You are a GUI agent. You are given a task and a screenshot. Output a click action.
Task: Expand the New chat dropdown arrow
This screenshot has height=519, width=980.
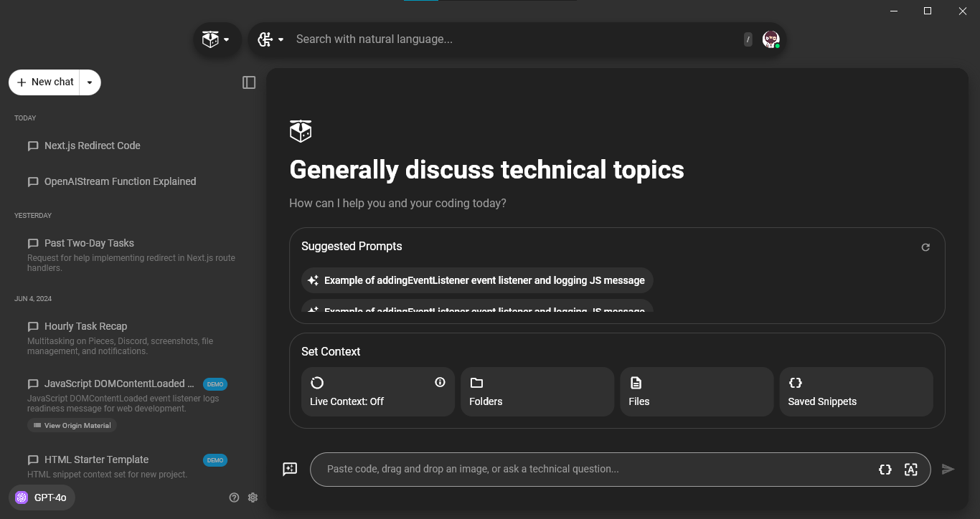90,82
